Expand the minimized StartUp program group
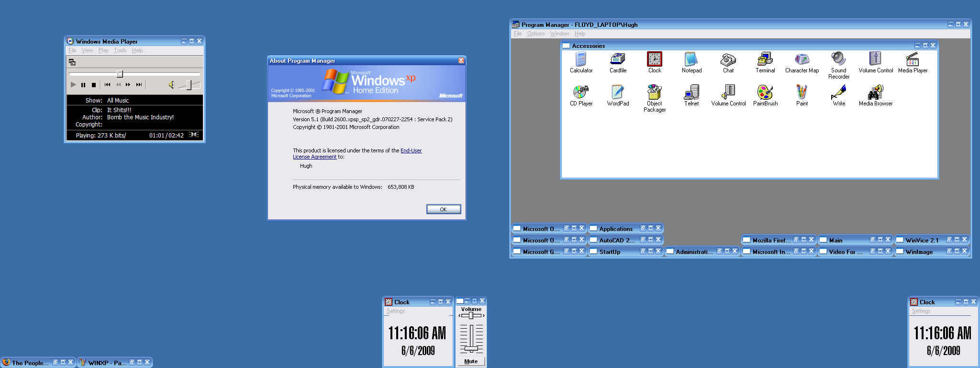Screen dimensions: 980x368 tap(610, 252)
